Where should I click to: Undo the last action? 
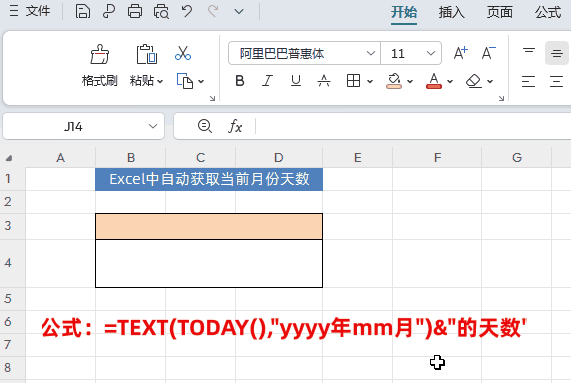click(x=187, y=11)
